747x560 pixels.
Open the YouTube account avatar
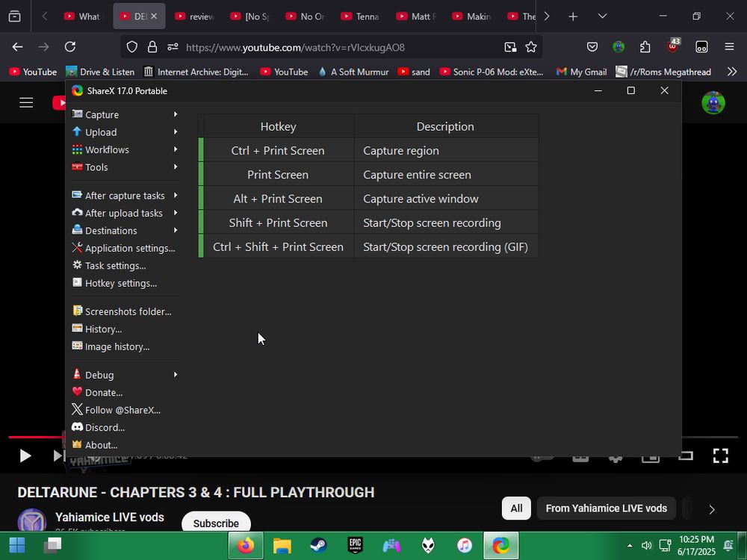click(x=713, y=102)
